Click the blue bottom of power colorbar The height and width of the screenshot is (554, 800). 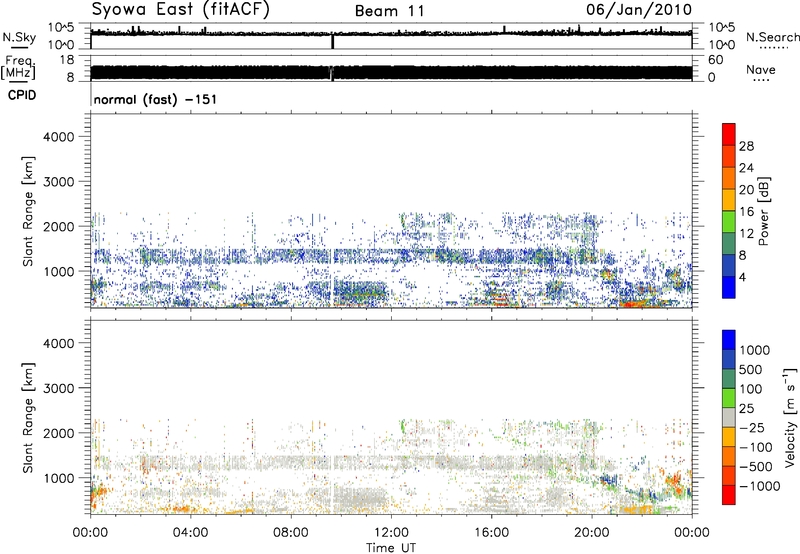pyautogui.click(x=729, y=287)
